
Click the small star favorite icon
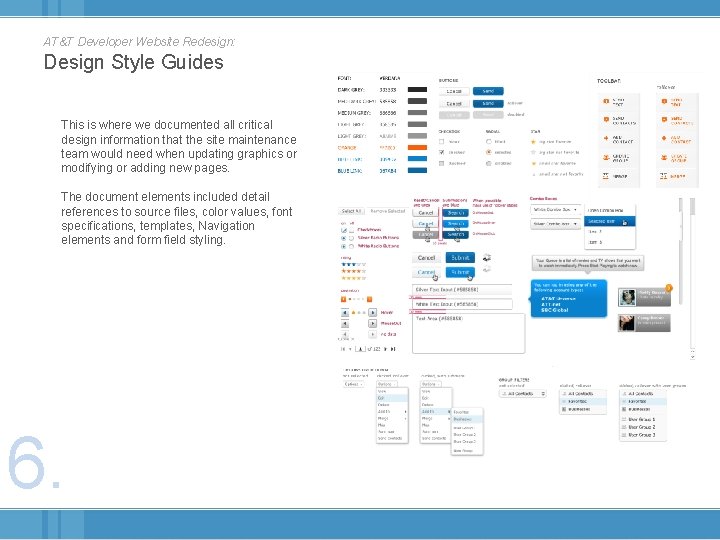tap(534, 163)
